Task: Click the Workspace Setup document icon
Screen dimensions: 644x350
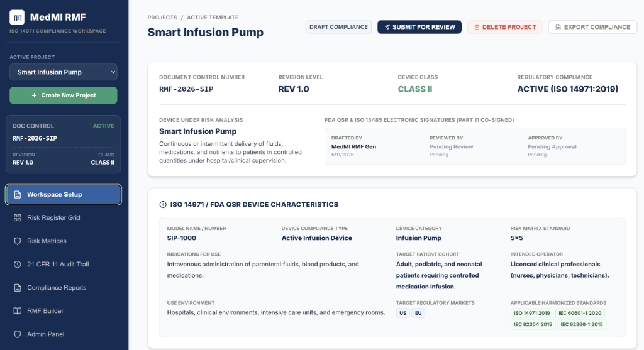Action: (x=17, y=195)
